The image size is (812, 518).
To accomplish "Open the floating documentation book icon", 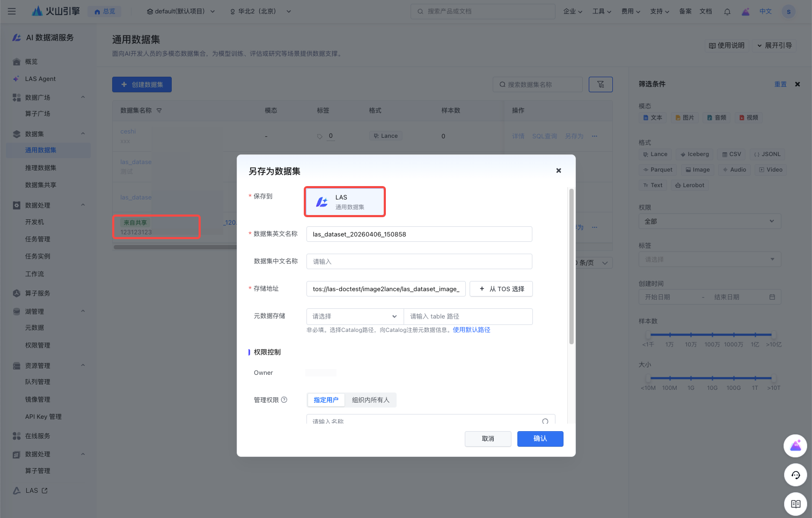I will 795,504.
